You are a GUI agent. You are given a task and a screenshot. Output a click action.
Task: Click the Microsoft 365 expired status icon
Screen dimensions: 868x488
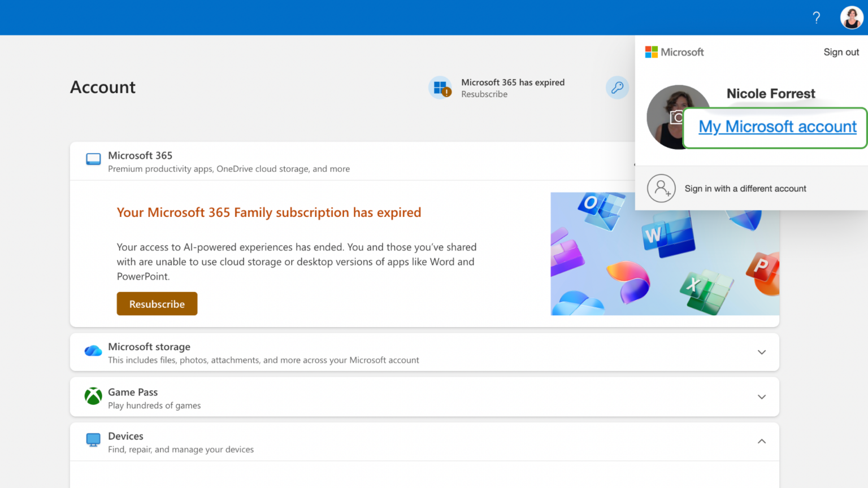pyautogui.click(x=440, y=88)
